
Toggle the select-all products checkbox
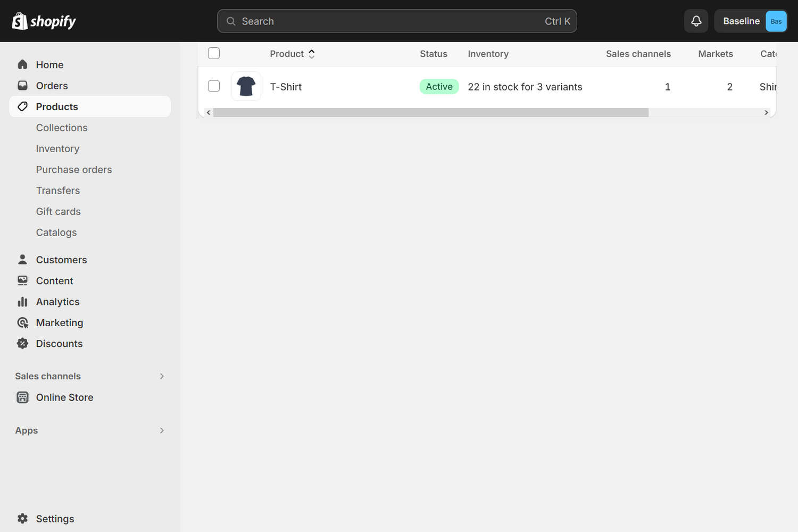click(214, 53)
